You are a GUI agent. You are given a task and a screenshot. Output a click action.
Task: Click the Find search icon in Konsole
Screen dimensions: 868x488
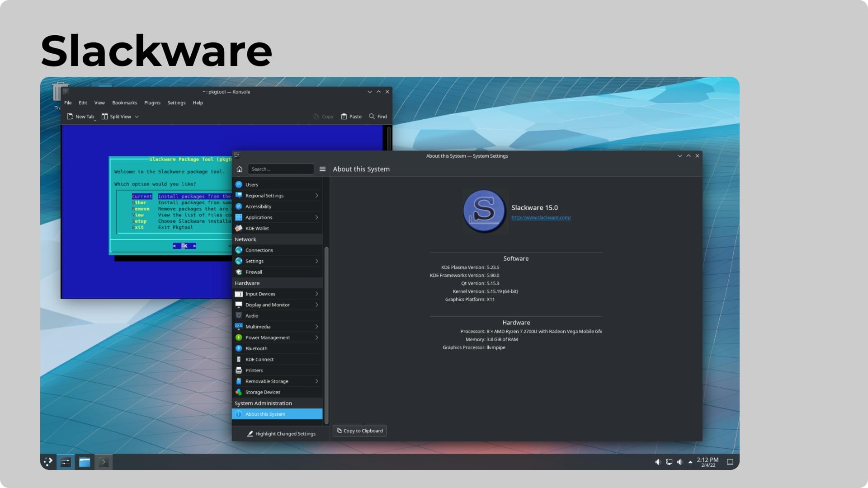pyautogui.click(x=372, y=116)
